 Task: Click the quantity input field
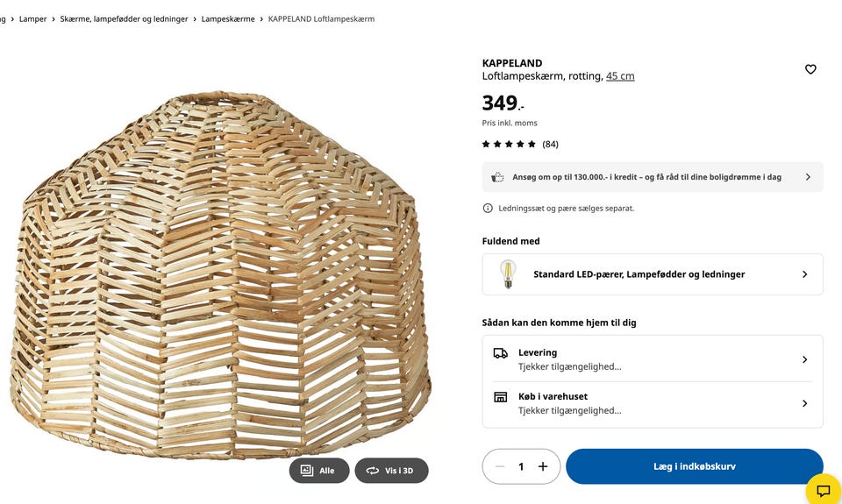click(x=521, y=466)
